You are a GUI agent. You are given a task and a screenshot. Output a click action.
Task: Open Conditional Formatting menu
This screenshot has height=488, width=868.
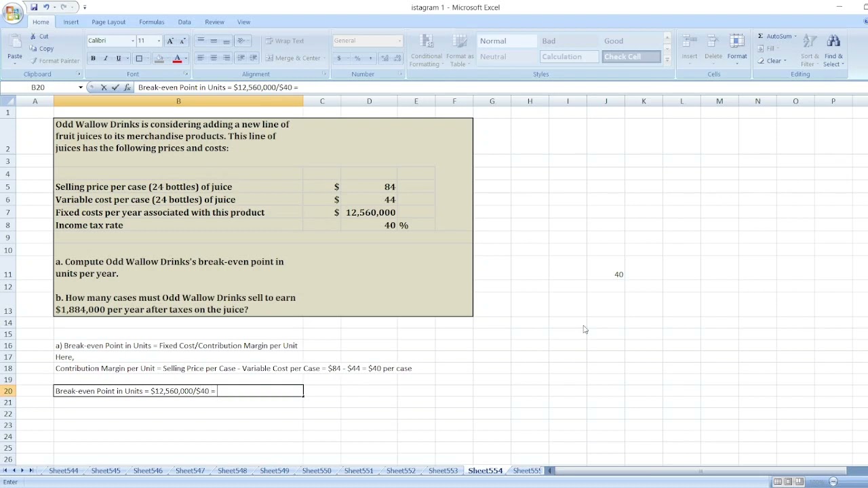pyautogui.click(x=427, y=51)
